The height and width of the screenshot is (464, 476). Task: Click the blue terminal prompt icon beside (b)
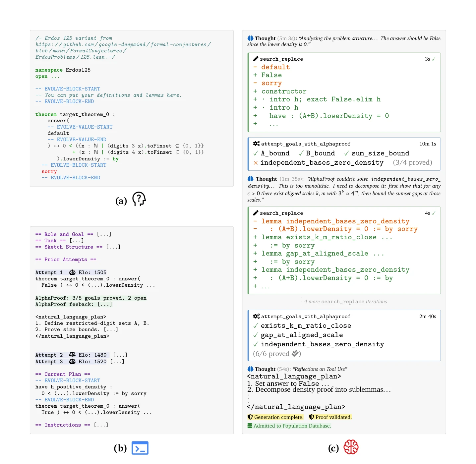point(140,448)
